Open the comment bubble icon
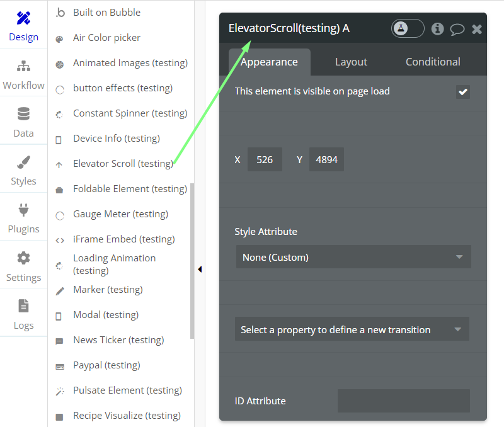 tap(457, 29)
